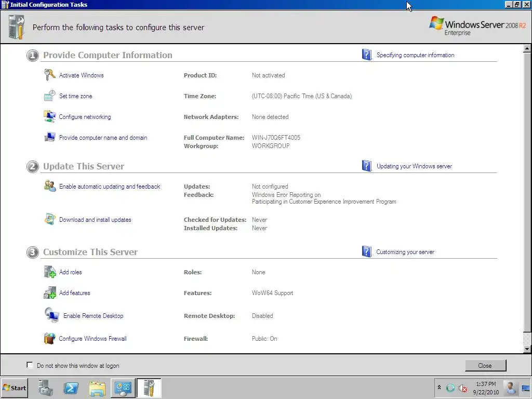This screenshot has width=532, height=399.
Task: Open the Add roles link
Action: click(70, 272)
